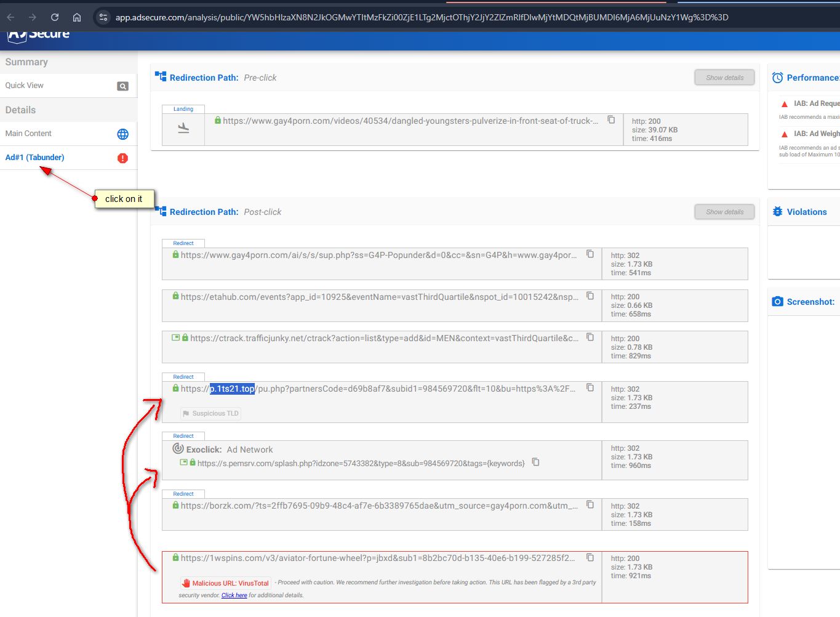This screenshot has width=840, height=617.
Task: Click the Suspicious TLD flag tag
Action: pyautogui.click(x=210, y=414)
